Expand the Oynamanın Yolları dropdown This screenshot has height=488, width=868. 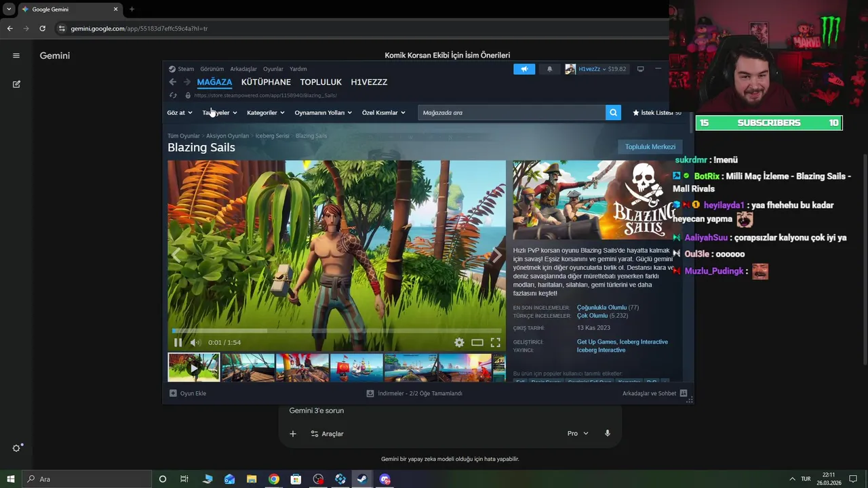click(323, 113)
